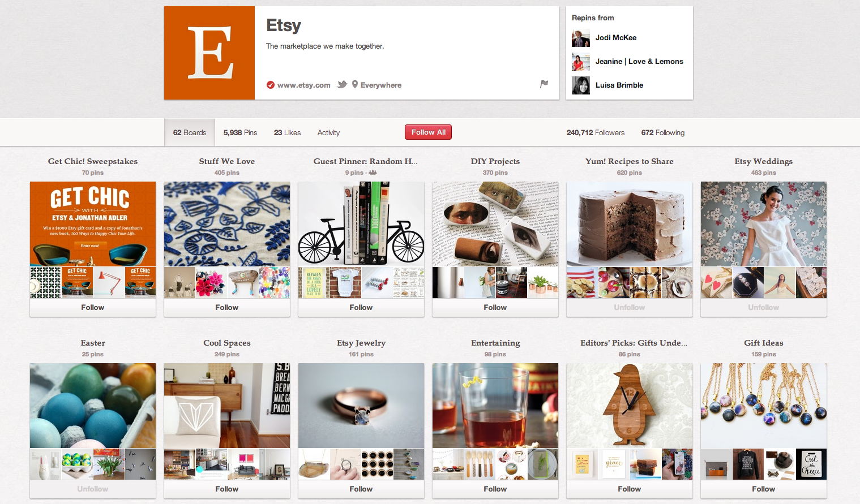Toggle Unfollow on the Easter board

[x=93, y=489]
